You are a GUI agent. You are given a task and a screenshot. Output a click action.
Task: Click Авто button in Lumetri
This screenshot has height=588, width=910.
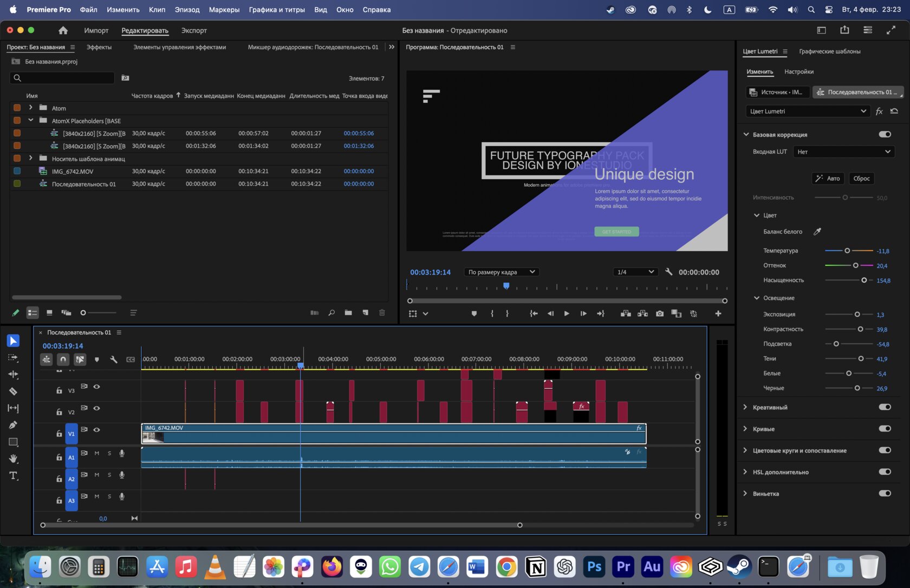pos(828,178)
